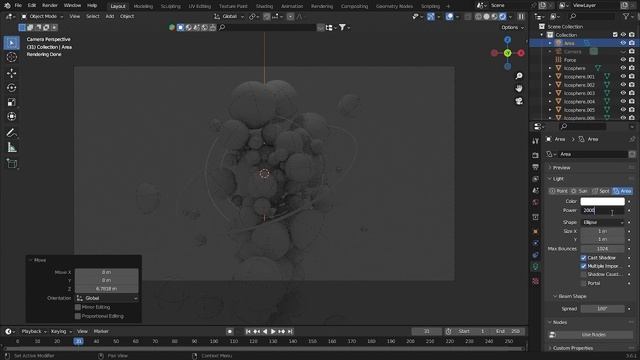Select the Rotate tool
This screenshot has height=360, width=640.
click(11, 87)
